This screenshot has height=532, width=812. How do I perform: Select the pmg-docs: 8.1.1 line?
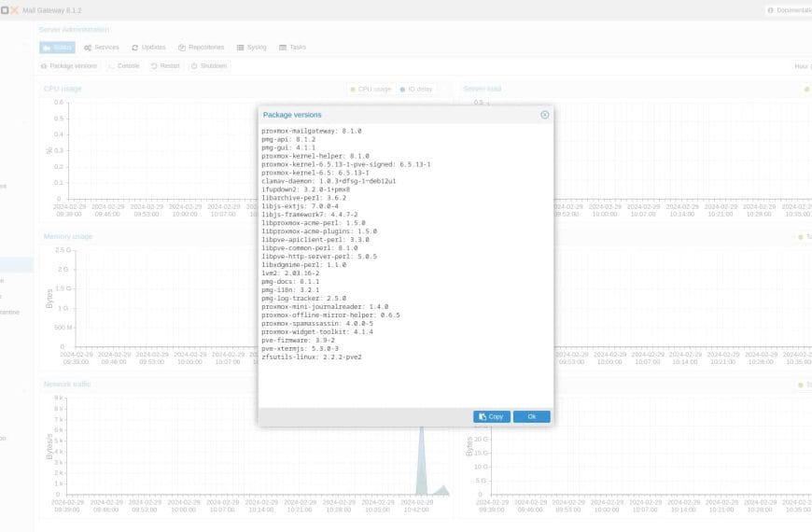point(290,282)
